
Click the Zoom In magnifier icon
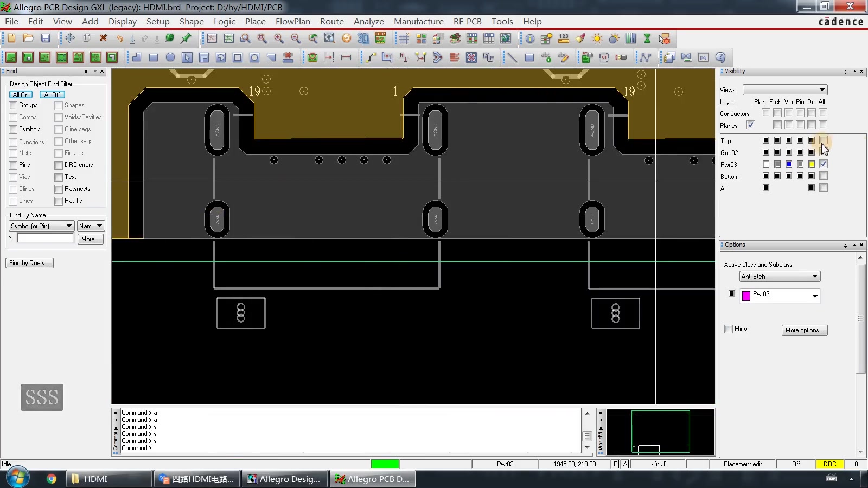click(279, 38)
